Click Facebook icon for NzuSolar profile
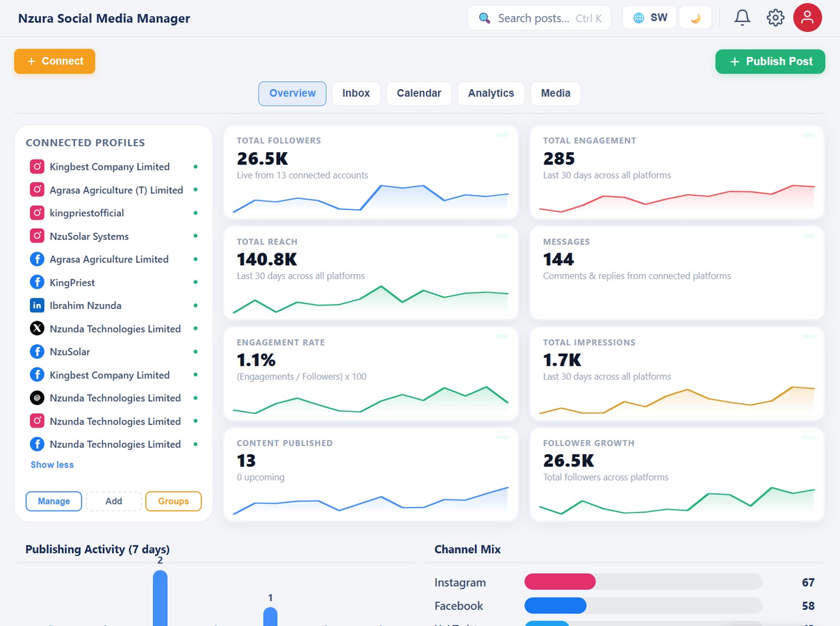Viewport: 840px width, 626px height. (37, 352)
